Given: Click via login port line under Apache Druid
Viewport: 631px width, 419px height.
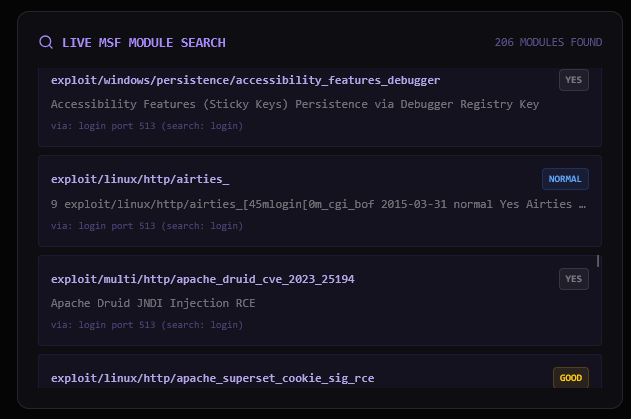Looking at the screenshot, I should click(x=146, y=325).
